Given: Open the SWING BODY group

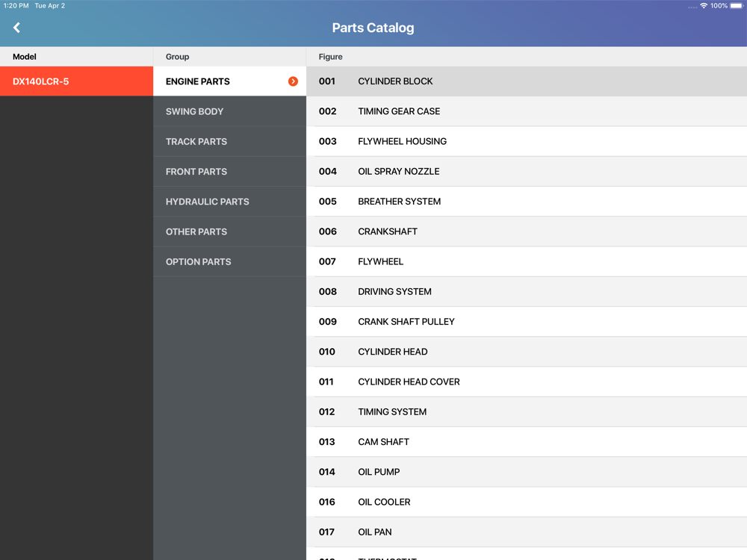Looking at the screenshot, I should coord(229,111).
